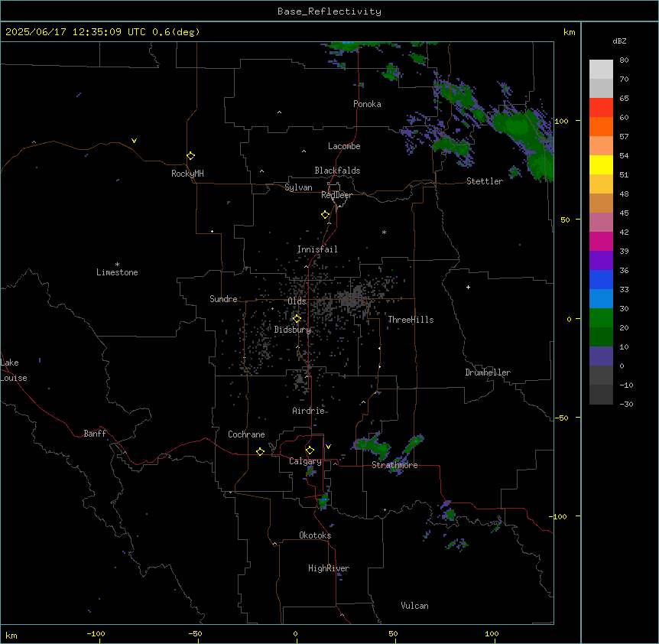Click the Calgary city label

point(305,461)
